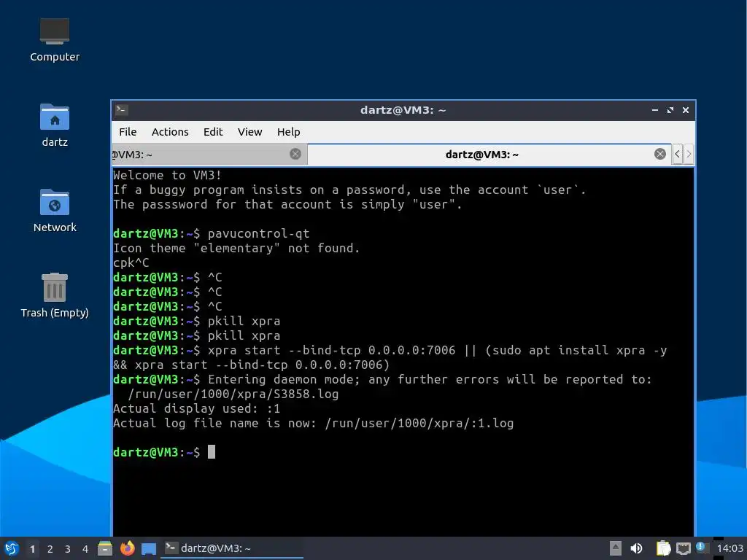747x560 pixels.
Task: Click the terminal cursor at the last prompt
Action: [212, 452]
